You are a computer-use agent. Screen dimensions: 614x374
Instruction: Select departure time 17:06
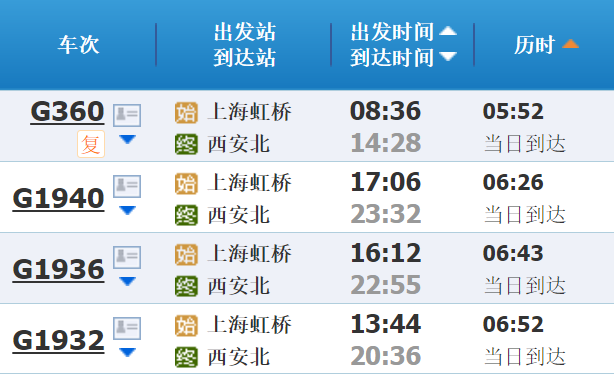[385, 182]
